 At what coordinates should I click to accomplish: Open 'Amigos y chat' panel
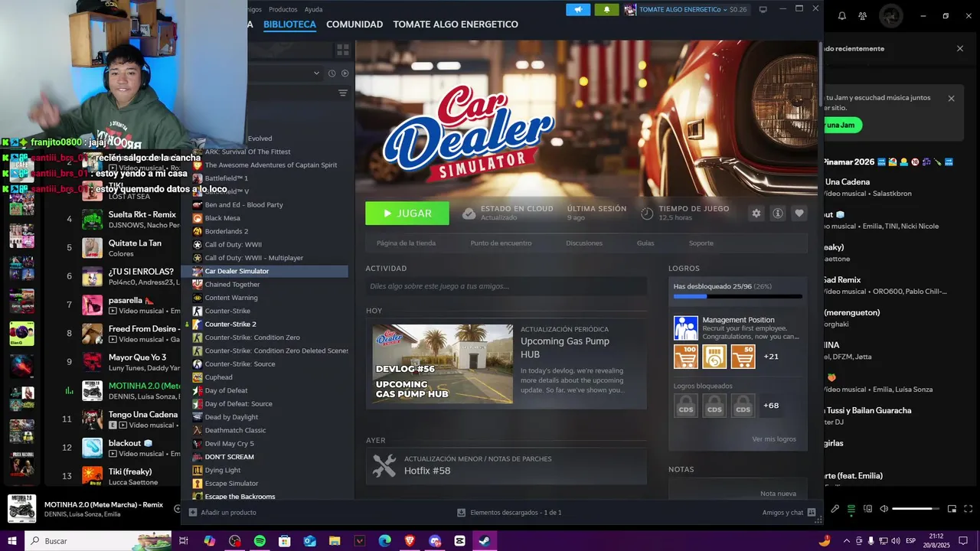[x=789, y=513]
